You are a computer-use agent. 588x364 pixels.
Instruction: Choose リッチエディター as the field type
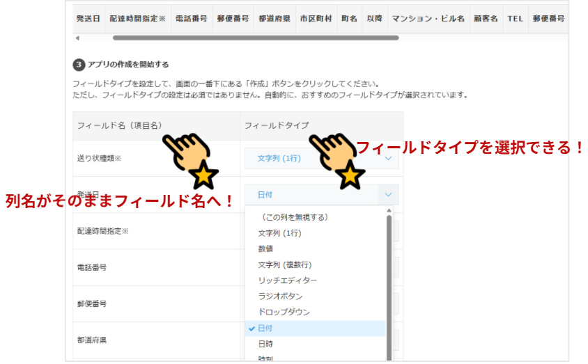coord(287,280)
